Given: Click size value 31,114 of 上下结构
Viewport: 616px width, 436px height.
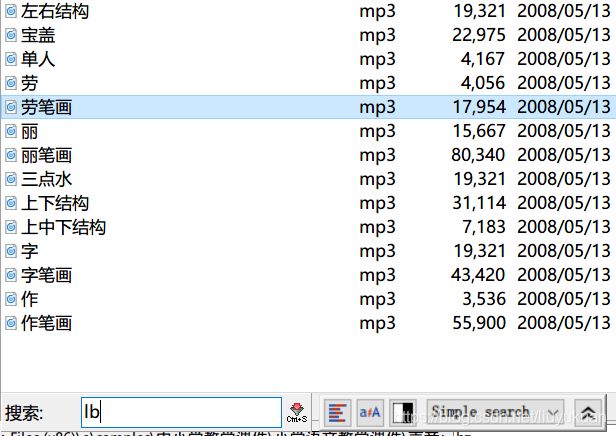Looking at the screenshot, I should click(479, 203).
